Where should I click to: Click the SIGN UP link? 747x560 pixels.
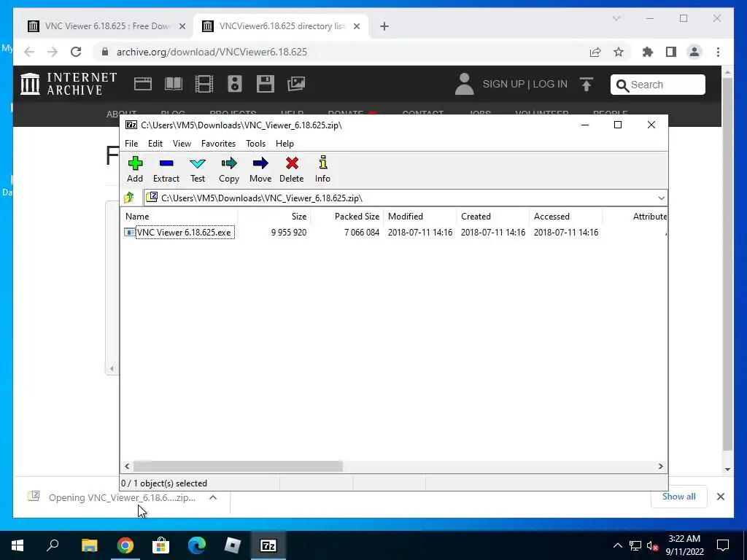(x=503, y=85)
